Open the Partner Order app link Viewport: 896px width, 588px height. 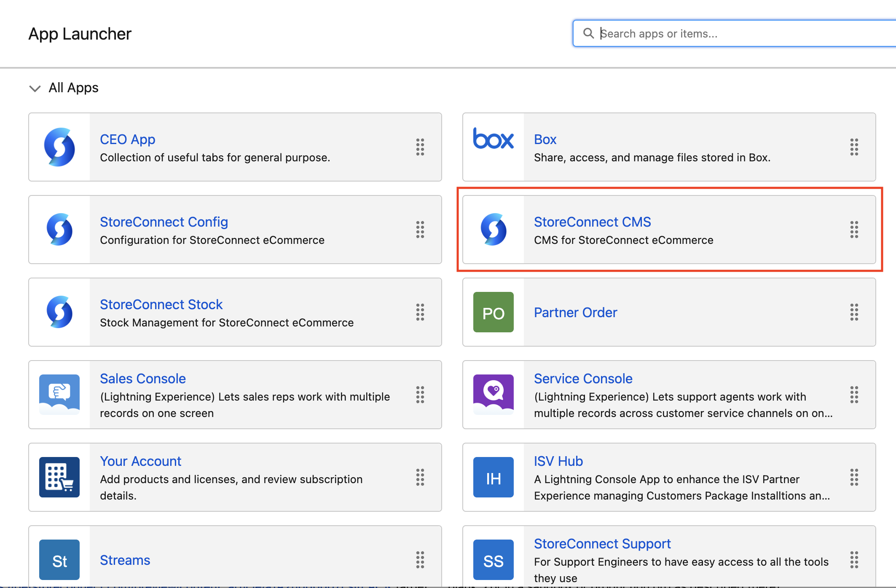576,313
